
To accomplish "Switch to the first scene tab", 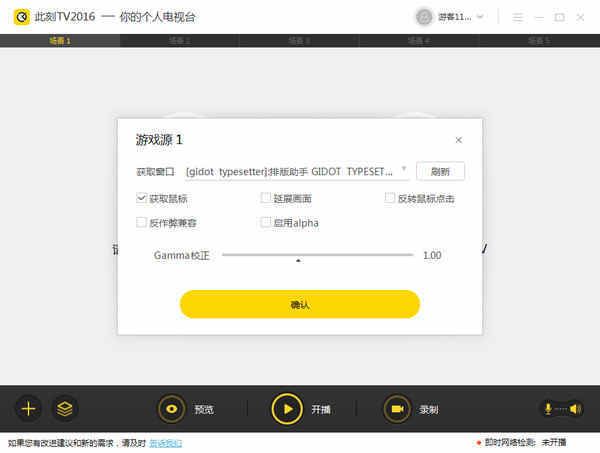I will click(x=60, y=41).
